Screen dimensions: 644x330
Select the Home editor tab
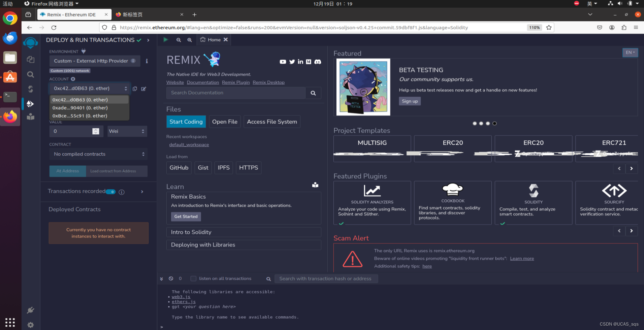[214, 40]
